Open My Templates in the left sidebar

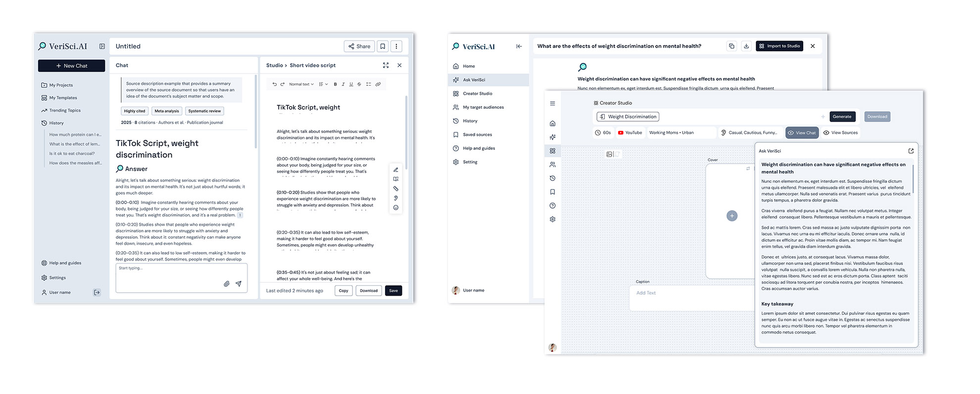point(59,98)
